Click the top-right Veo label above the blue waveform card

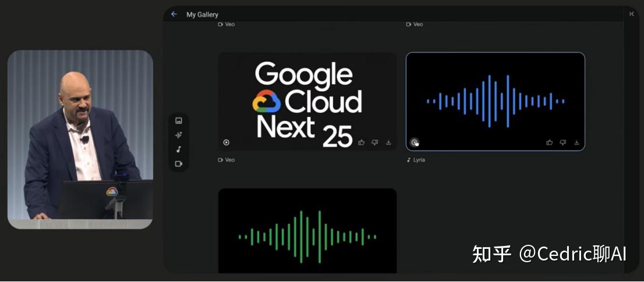click(415, 24)
